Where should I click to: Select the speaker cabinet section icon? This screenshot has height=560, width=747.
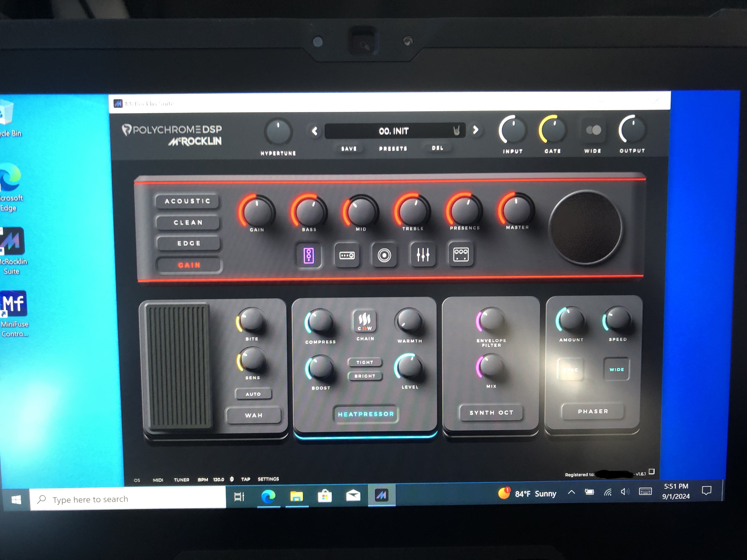coord(384,255)
